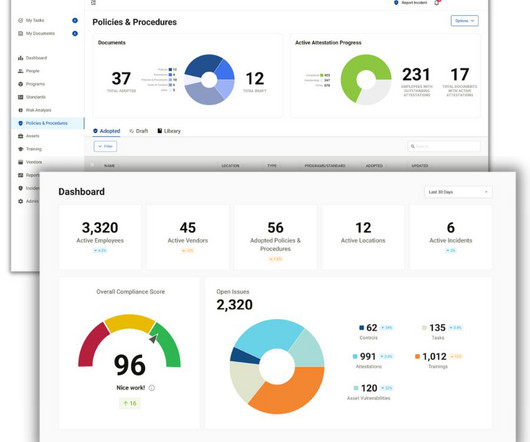Open the Vendors sidebar icon

(x=20, y=162)
